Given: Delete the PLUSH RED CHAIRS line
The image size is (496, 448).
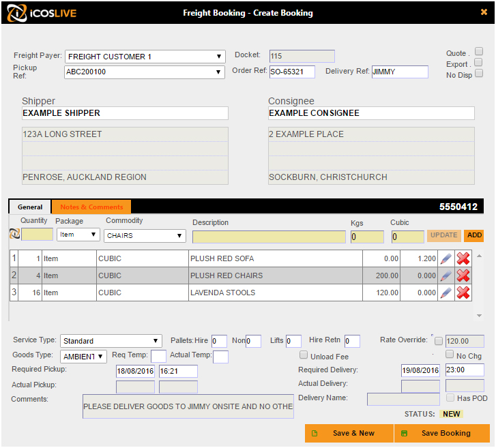Looking at the screenshot, I should coord(463,275).
